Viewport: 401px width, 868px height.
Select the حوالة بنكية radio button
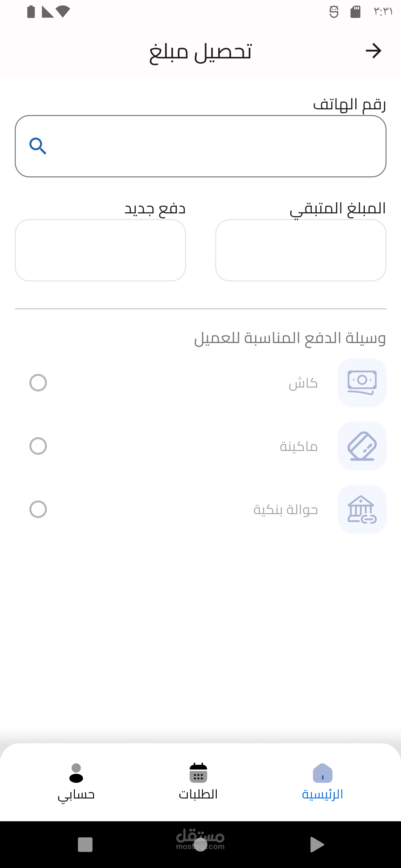point(38,509)
